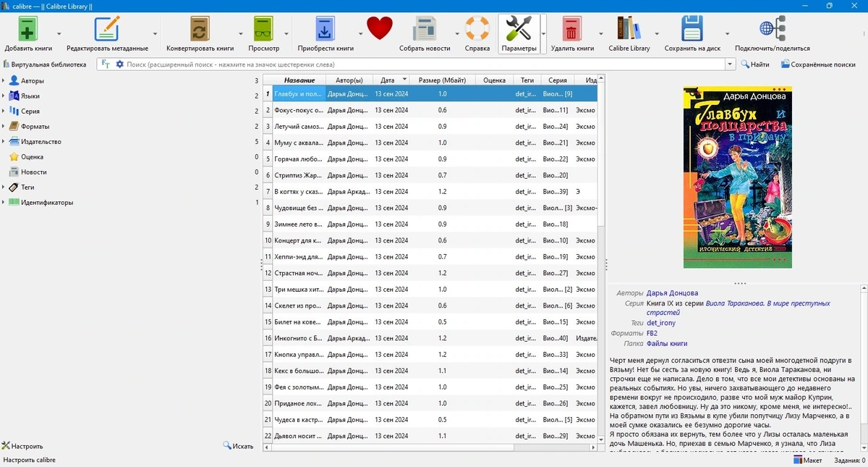Click Get books (Приобрести книги) icon
The width and height of the screenshot is (868, 467).
pyautogui.click(x=325, y=29)
